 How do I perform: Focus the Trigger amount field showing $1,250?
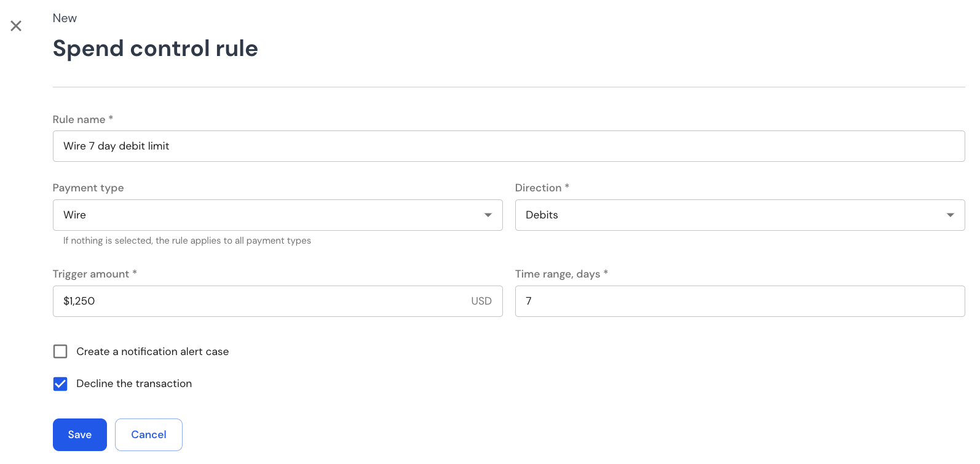click(277, 301)
